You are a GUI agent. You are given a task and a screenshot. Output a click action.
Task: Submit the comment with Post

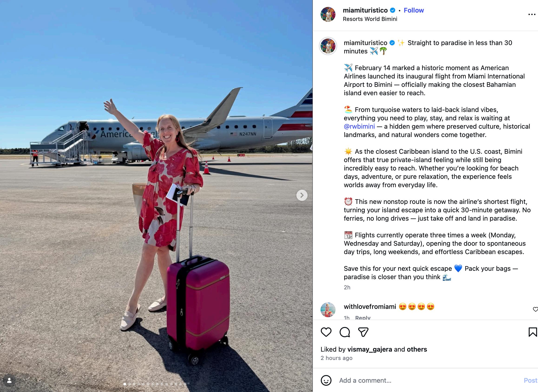coord(530,380)
